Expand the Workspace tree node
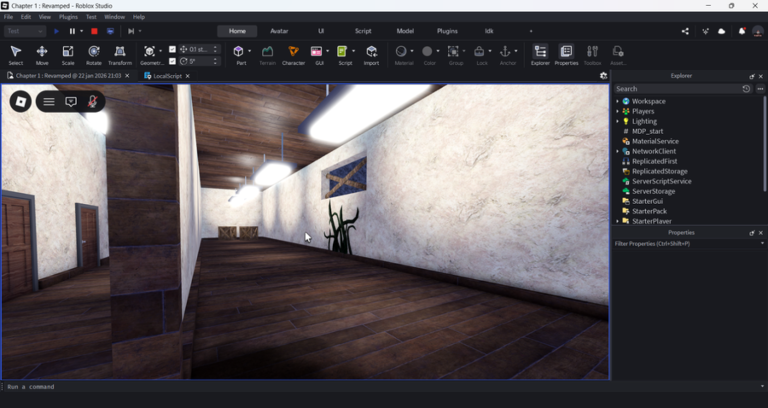 [x=618, y=101]
